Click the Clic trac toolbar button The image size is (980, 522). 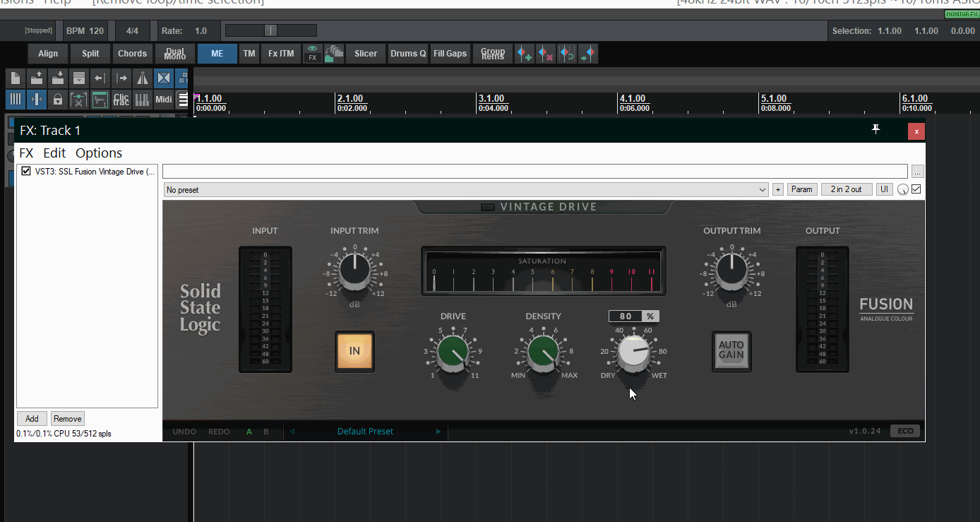121,100
